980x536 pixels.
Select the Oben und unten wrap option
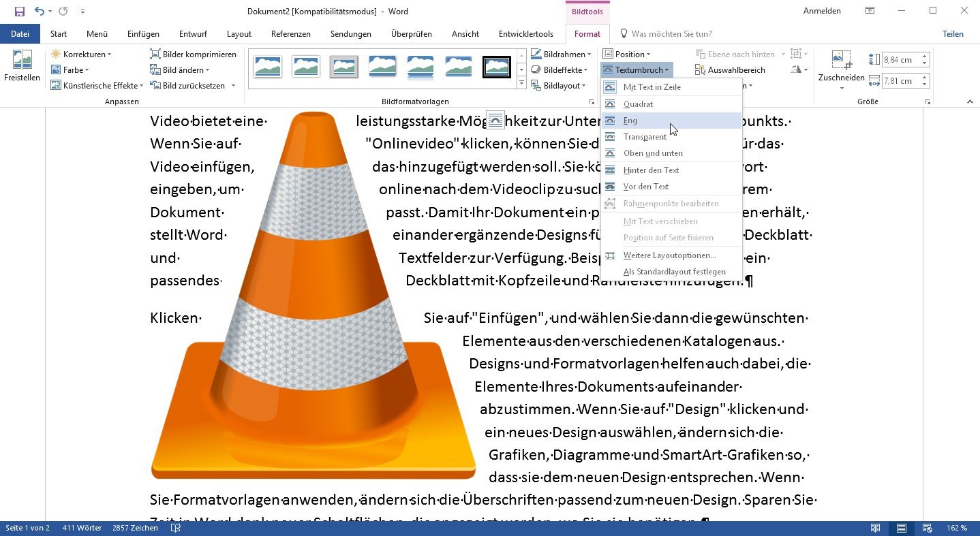tap(652, 153)
